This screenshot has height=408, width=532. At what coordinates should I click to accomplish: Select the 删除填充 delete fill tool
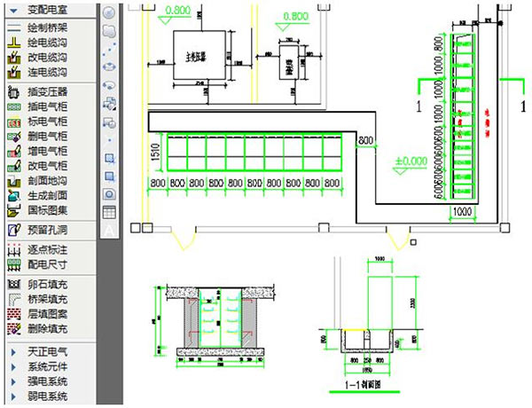pyautogui.click(x=37, y=329)
